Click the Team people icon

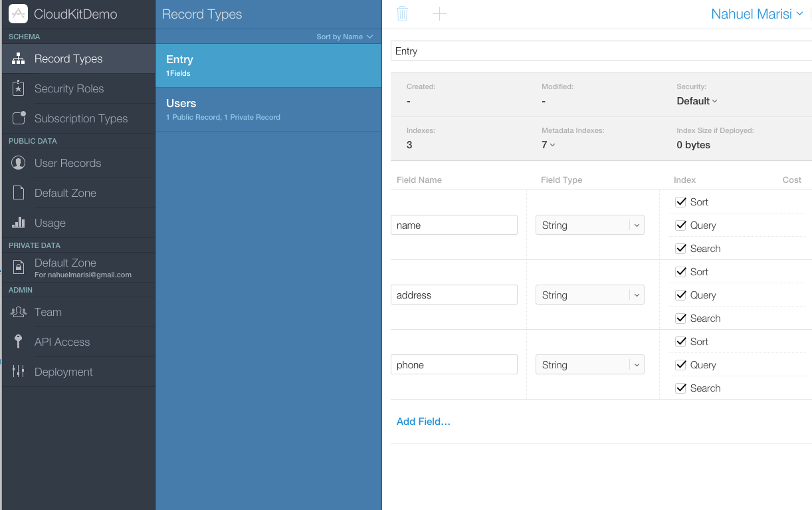coord(19,312)
